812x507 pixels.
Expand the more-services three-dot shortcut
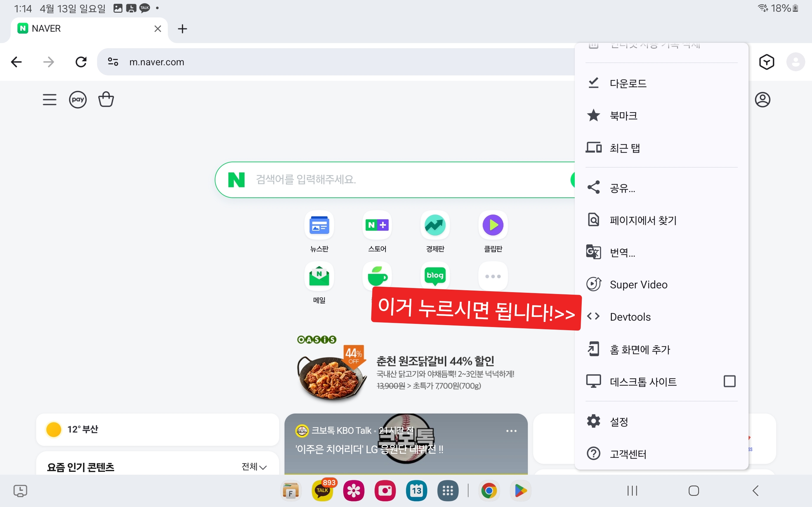click(493, 276)
